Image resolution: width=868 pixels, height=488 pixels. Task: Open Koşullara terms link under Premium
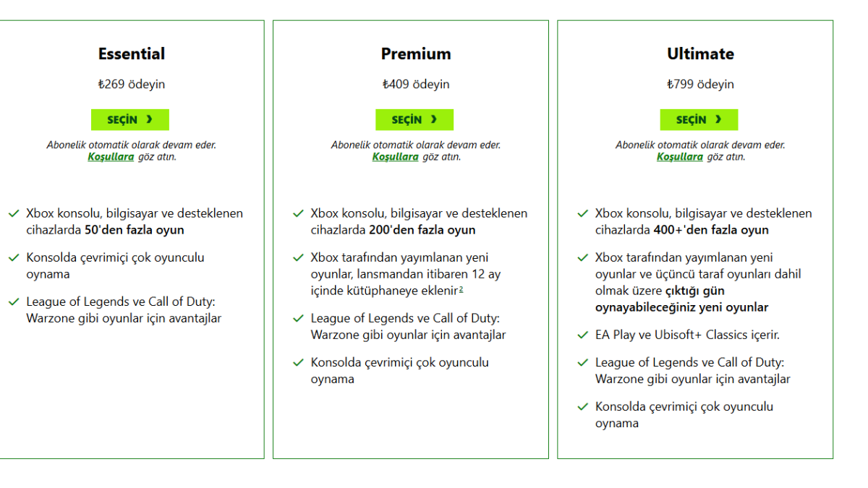395,157
